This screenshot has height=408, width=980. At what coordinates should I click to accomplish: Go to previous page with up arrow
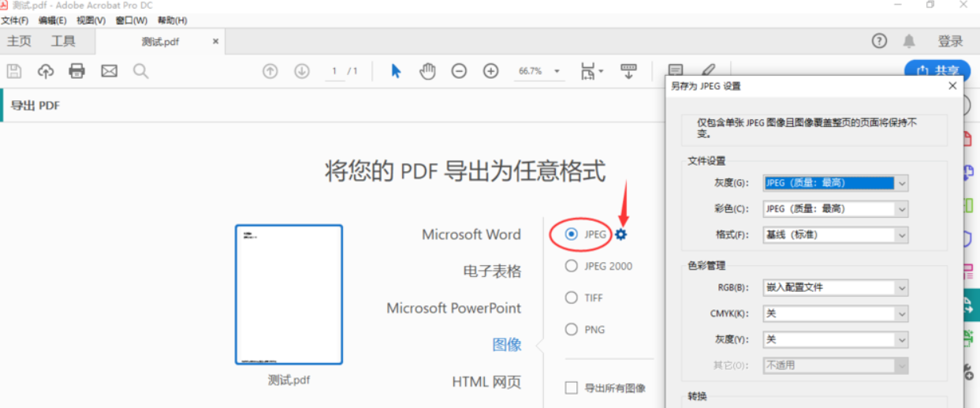(x=270, y=71)
